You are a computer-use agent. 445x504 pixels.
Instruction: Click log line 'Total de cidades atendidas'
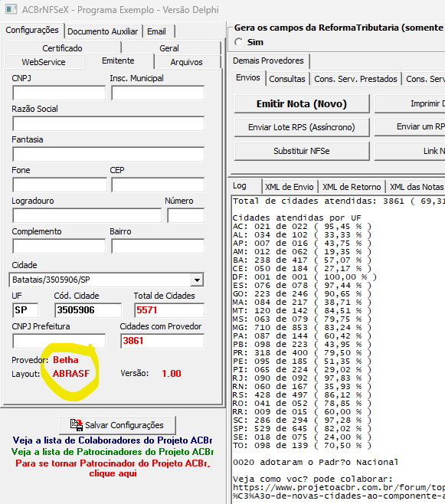339,201
